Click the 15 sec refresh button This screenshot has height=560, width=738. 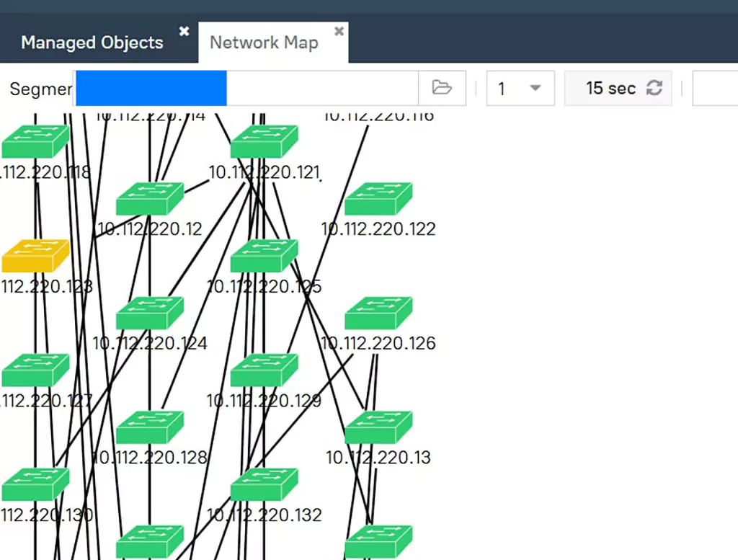click(618, 88)
